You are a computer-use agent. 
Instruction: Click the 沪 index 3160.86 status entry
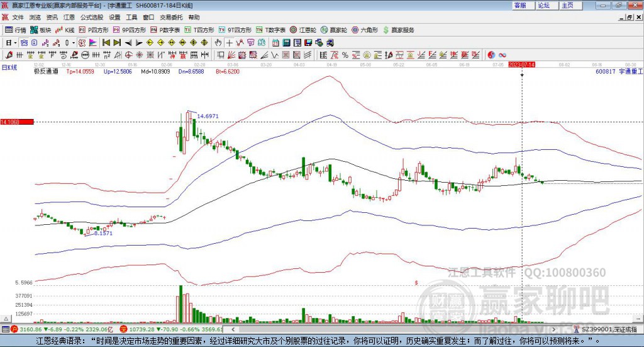click(62, 329)
